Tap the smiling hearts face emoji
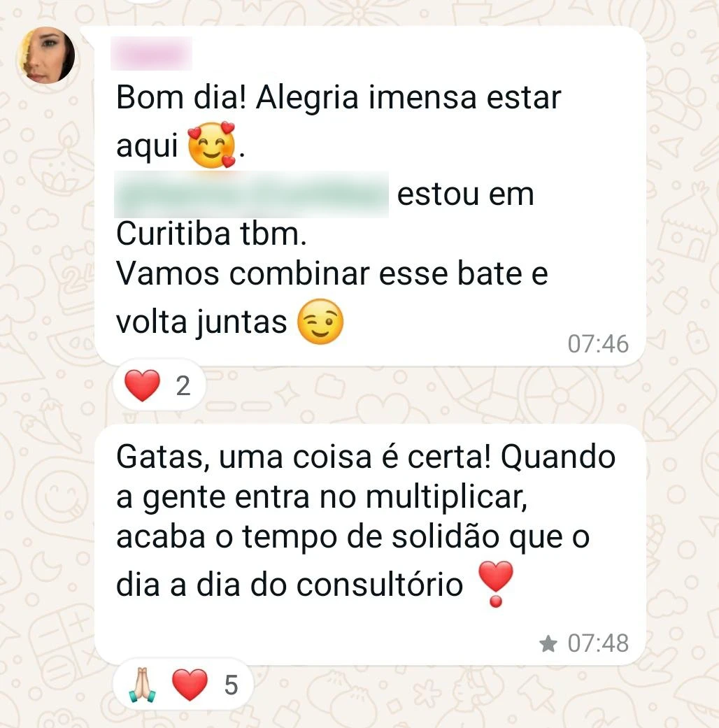The width and height of the screenshot is (719, 728). tap(212, 145)
